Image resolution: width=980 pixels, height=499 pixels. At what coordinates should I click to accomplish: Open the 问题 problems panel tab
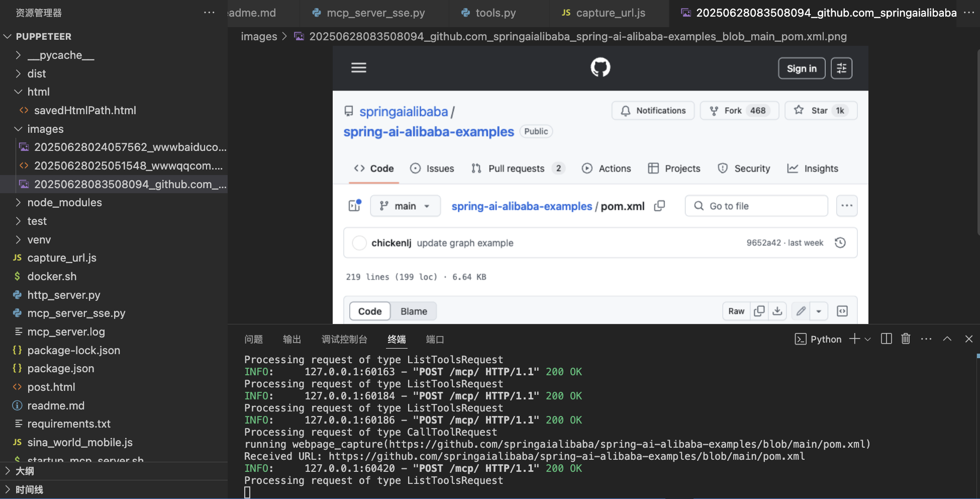(254, 340)
